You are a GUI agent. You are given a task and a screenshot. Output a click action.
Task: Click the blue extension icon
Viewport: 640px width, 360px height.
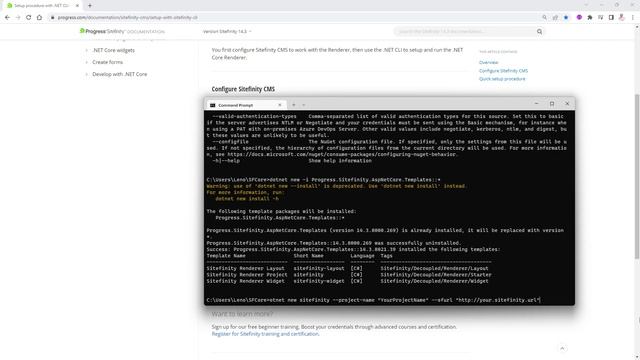[x=566, y=18]
